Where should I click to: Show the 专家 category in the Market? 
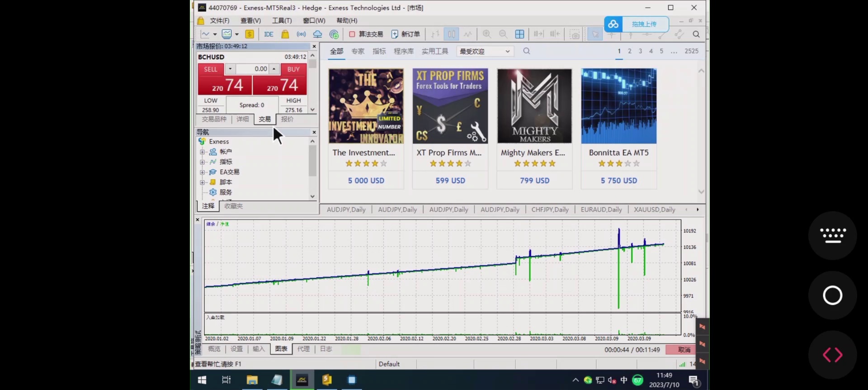click(x=358, y=52)
